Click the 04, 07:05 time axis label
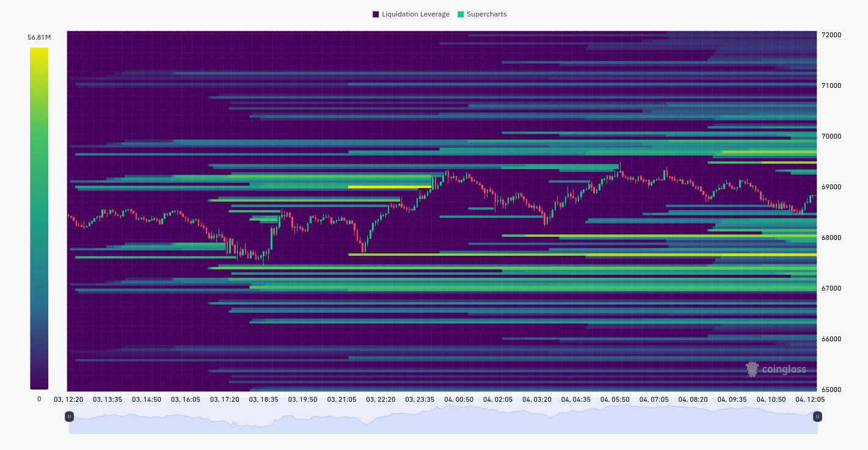Viewport: 868px width, 450px height. (654, 399)
